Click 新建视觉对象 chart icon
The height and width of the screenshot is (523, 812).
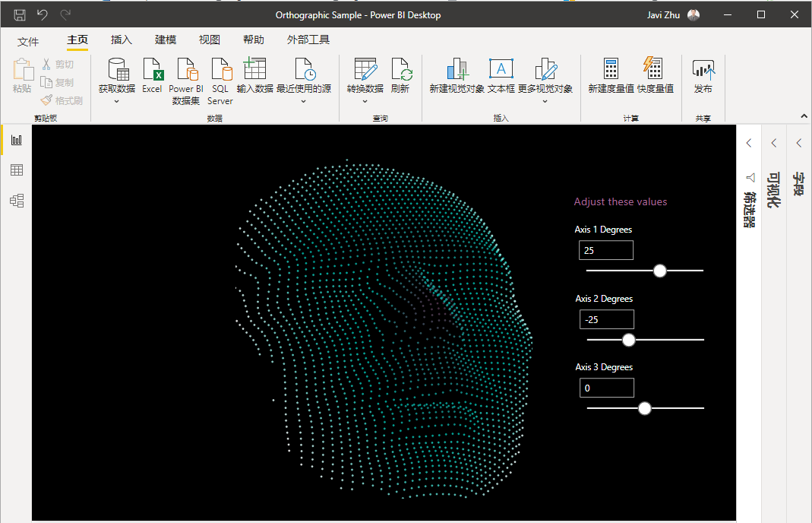(457, 69)
